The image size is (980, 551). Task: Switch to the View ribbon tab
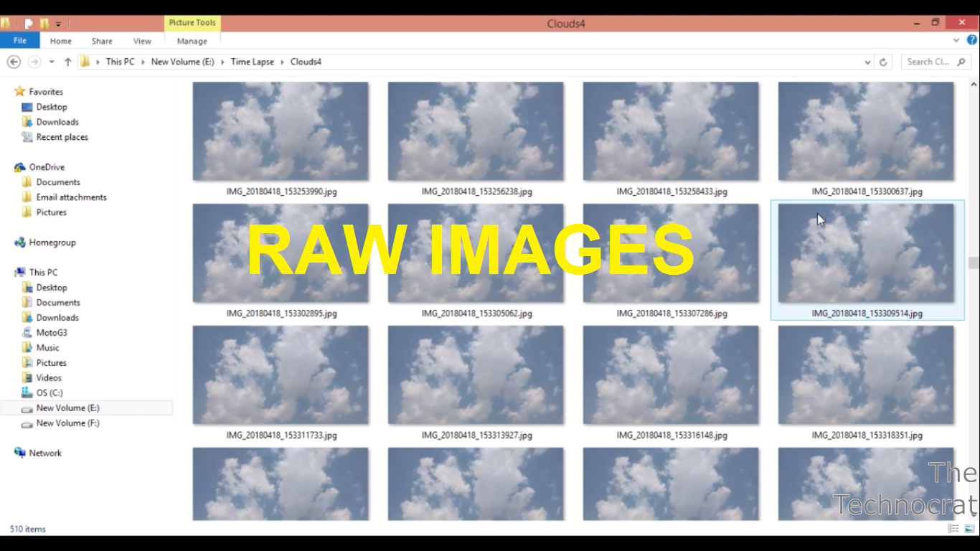[142, 41]
